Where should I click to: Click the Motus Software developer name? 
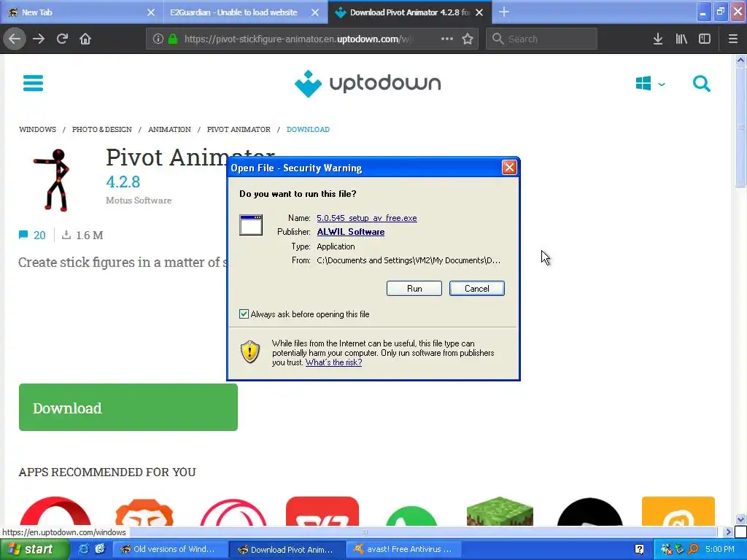pos(139,201)
